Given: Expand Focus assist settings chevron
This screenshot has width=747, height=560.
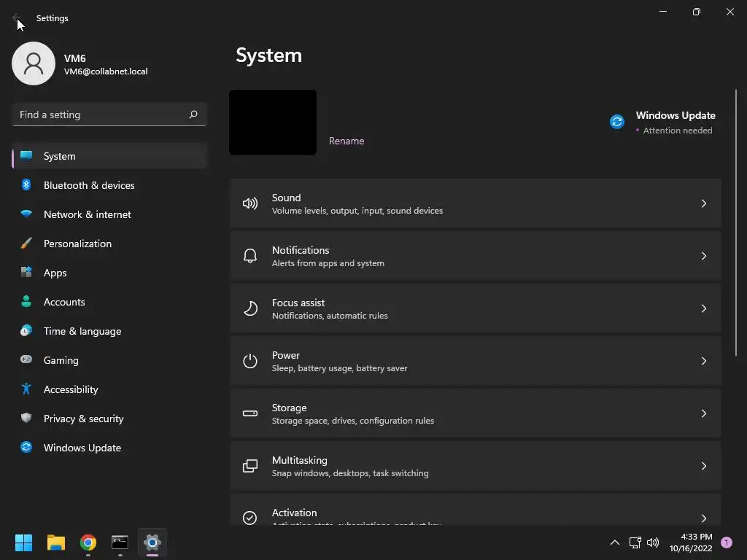Looking at the screenshot, I should click(704, 308).
